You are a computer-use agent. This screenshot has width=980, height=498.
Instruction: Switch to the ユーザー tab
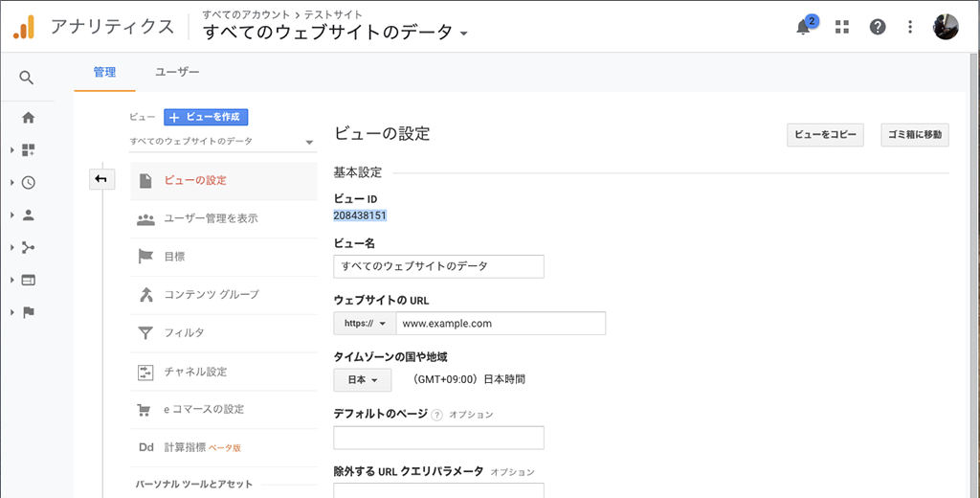coord(177,73)
